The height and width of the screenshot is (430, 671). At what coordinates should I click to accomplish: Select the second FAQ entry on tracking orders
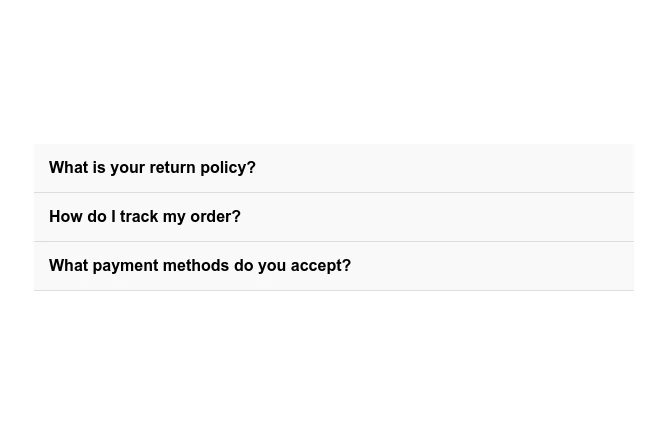tap(145, 217)
